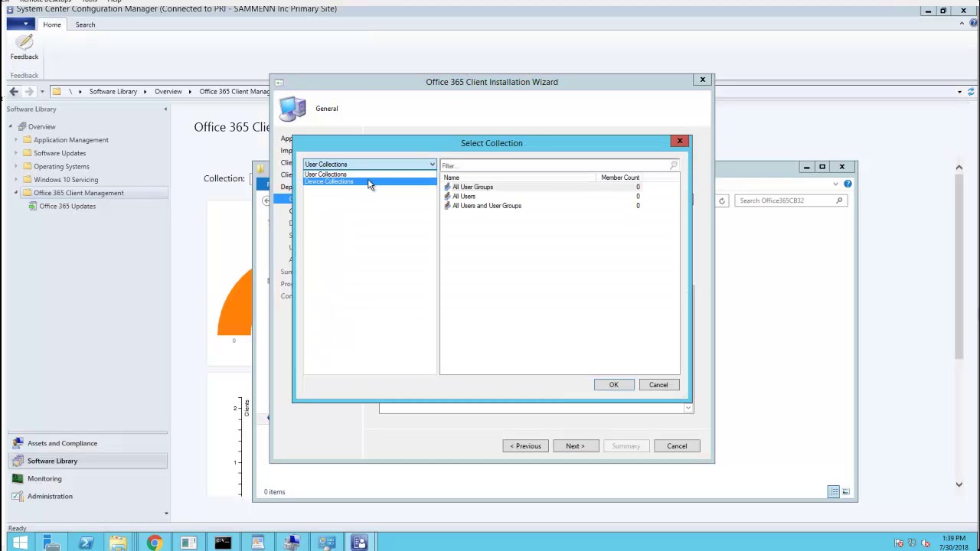980x551 pixels.
Task: Choose Device Collections from the dropdown list
Action: (370, 181)
